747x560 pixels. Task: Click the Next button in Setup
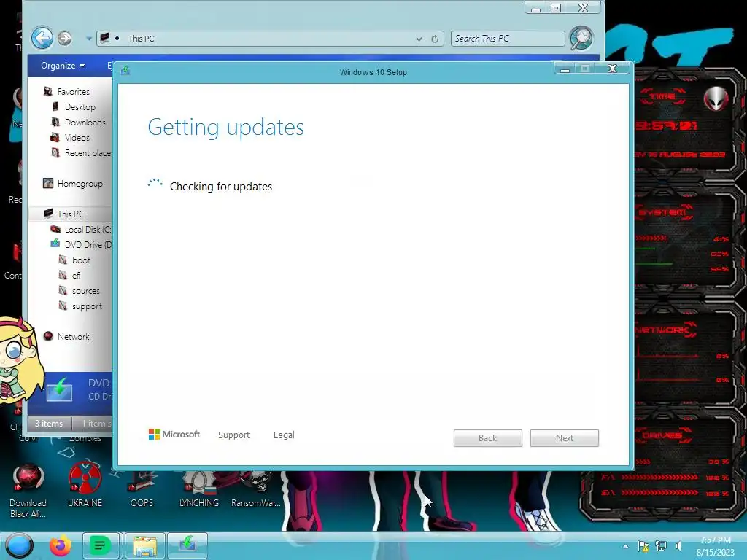tap(564, 438)
